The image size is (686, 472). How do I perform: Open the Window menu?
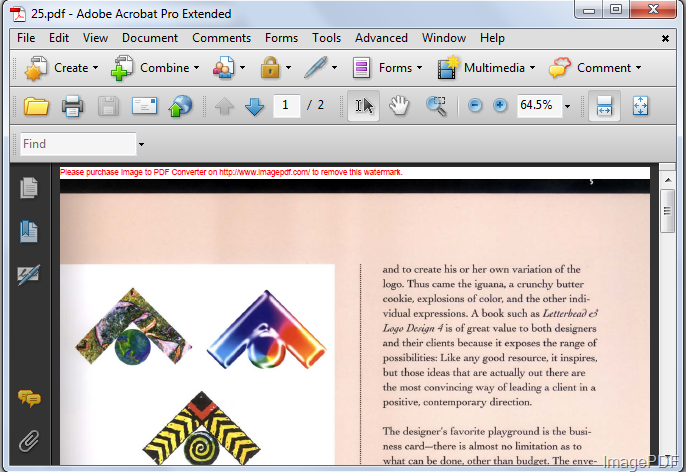[x=444, y=38]
